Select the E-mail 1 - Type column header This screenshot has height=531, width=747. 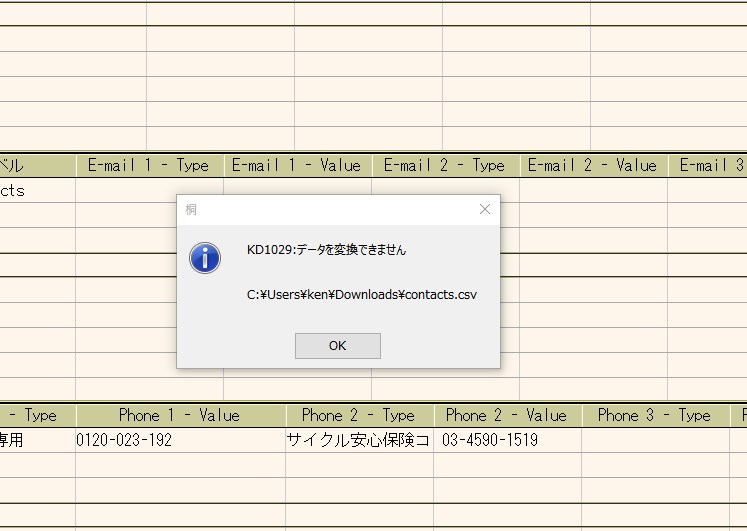click(x=148, y=166)
